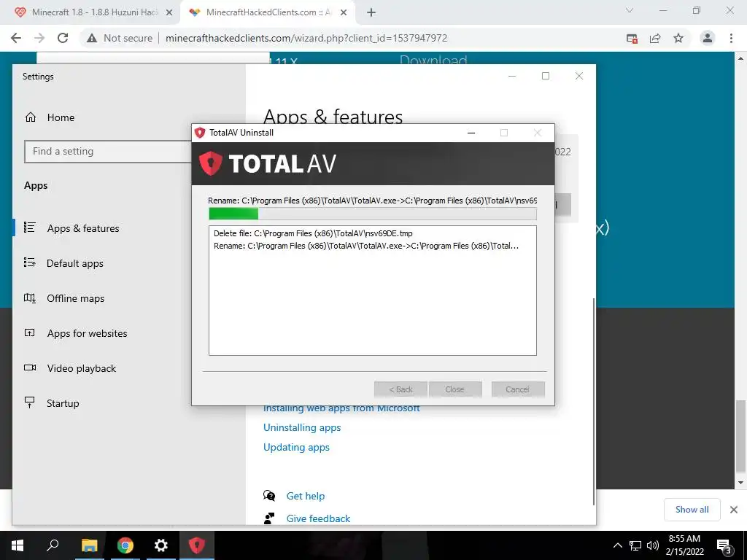Reload the current Chrome page
This screenshot has height=560, width=747.
coord(63,38)
